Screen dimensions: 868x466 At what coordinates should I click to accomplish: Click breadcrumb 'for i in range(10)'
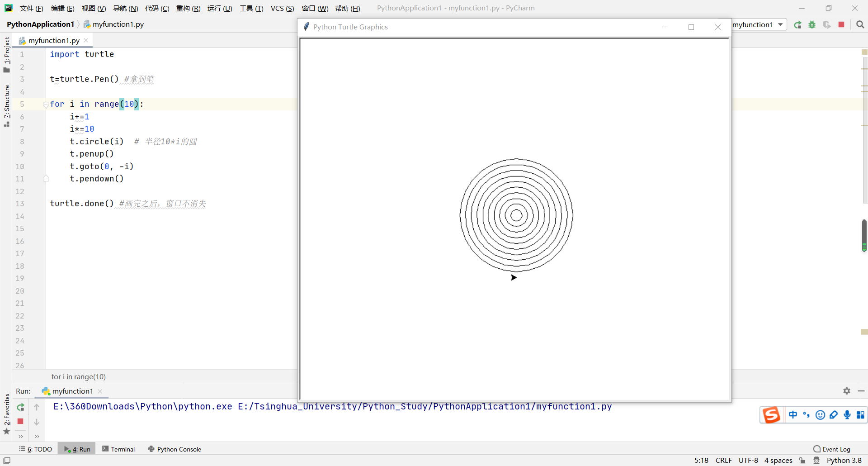point(79,376)
